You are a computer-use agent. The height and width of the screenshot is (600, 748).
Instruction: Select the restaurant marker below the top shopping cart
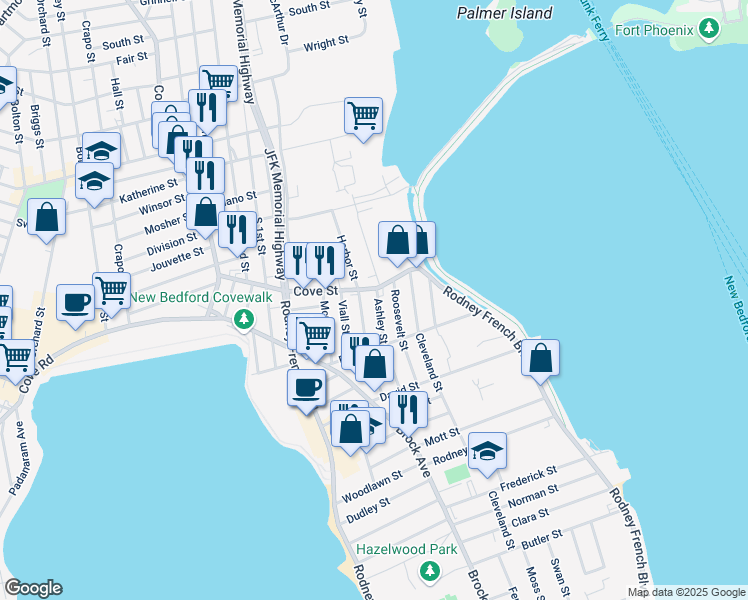coord(208,111)
